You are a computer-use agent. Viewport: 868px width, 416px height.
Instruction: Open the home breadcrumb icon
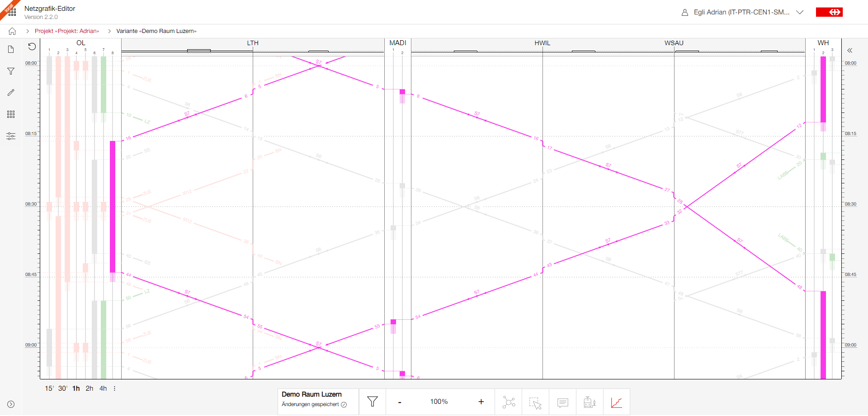point(12,31)
